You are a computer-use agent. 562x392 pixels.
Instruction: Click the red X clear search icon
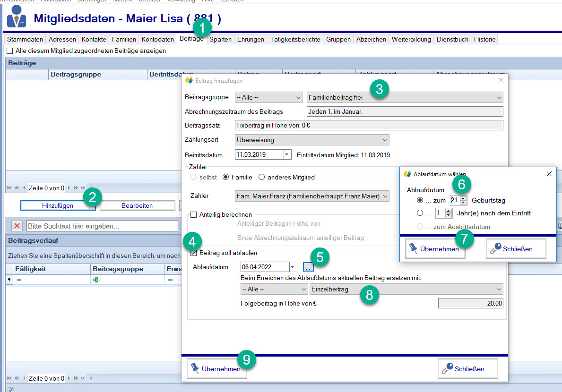click(17, 226)
